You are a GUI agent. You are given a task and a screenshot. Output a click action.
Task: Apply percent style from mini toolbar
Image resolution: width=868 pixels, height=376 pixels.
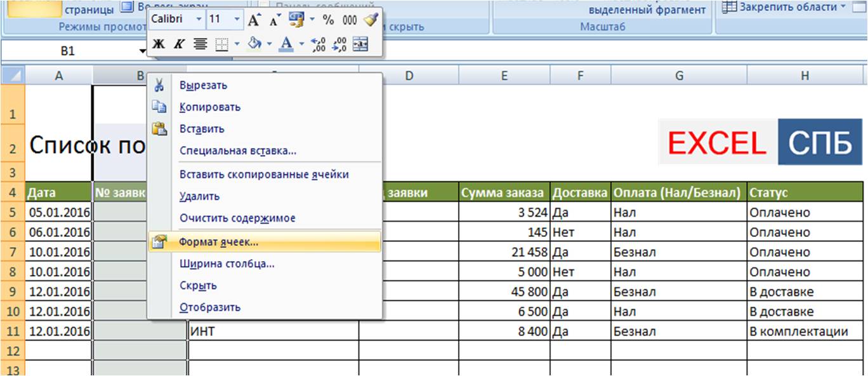pos(328,20)
